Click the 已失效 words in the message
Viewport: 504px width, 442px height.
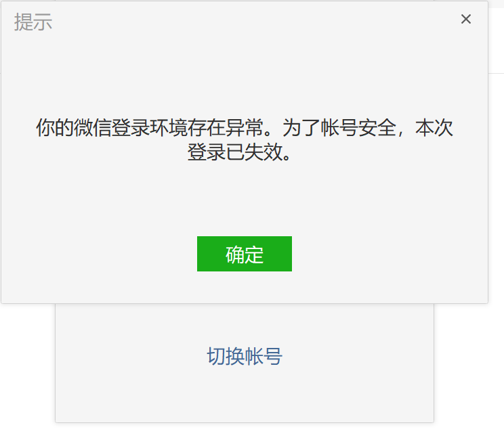coord(254,152)
